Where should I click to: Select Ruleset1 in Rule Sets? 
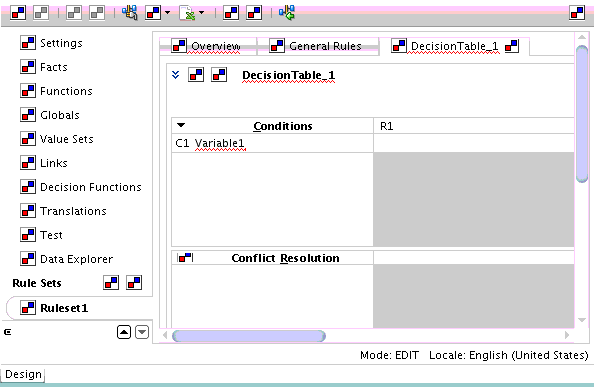point(64,308)
